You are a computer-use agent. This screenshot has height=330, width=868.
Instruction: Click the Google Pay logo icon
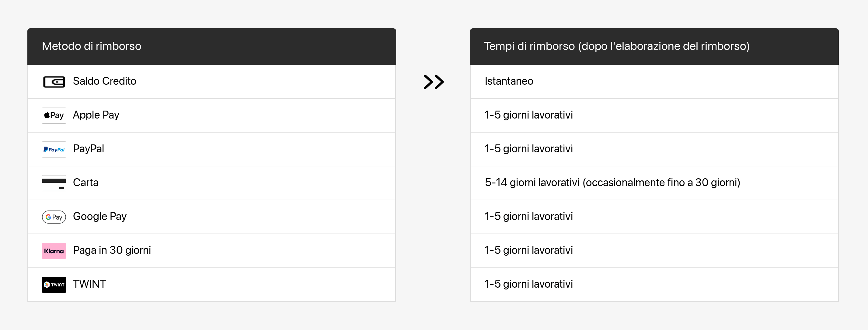tap(54, 217)
